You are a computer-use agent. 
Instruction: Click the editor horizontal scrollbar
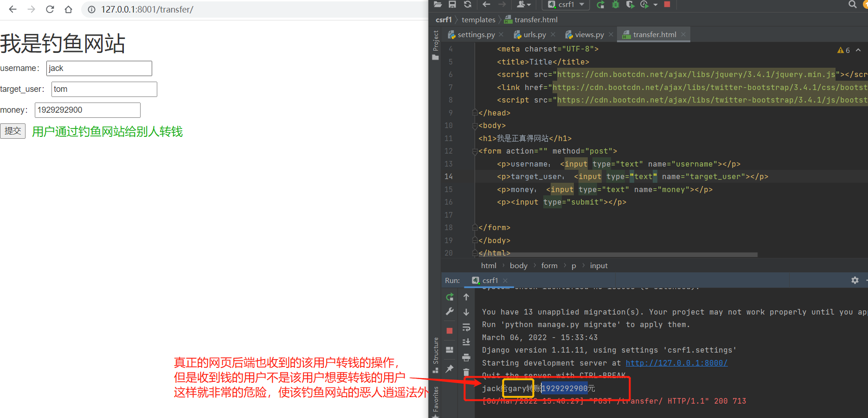(617, 255)
